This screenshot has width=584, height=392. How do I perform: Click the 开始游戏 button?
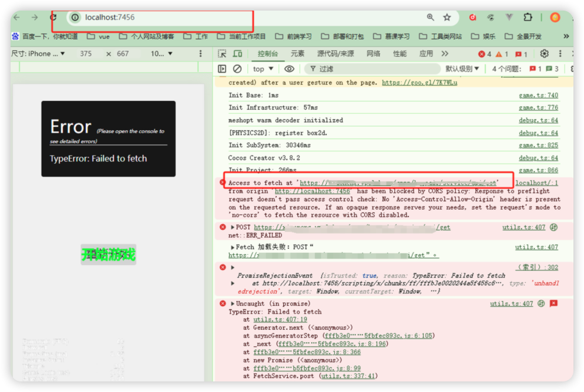[x=108, y=255]
